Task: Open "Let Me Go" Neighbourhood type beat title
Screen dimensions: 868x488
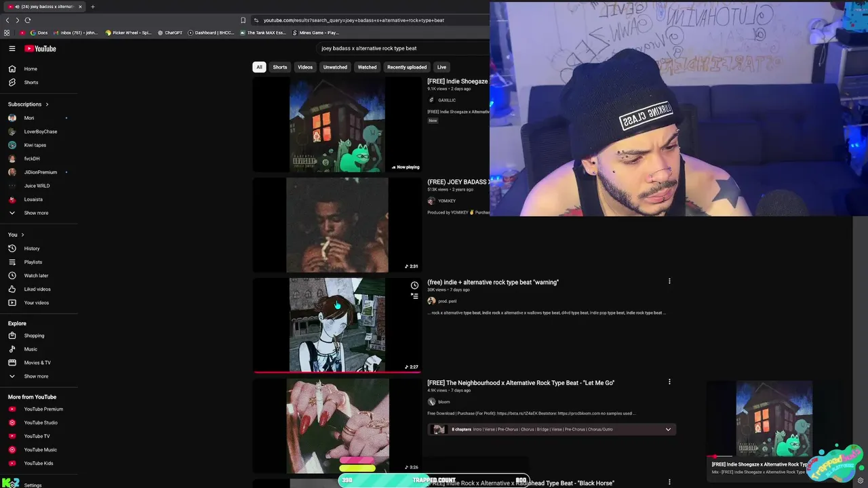Action: tap(521, 383)
